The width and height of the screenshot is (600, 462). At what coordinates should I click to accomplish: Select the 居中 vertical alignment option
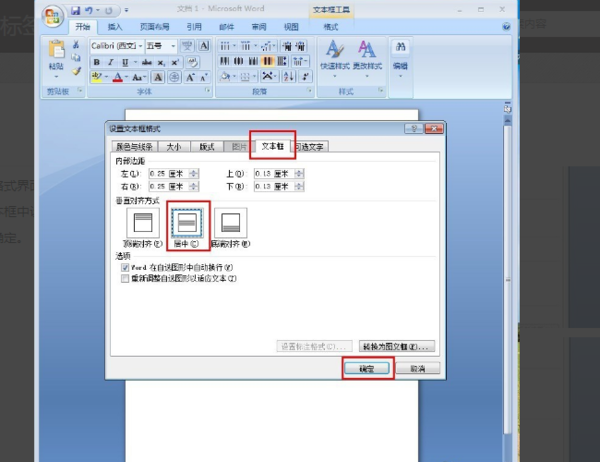click(x=187, y=223)
